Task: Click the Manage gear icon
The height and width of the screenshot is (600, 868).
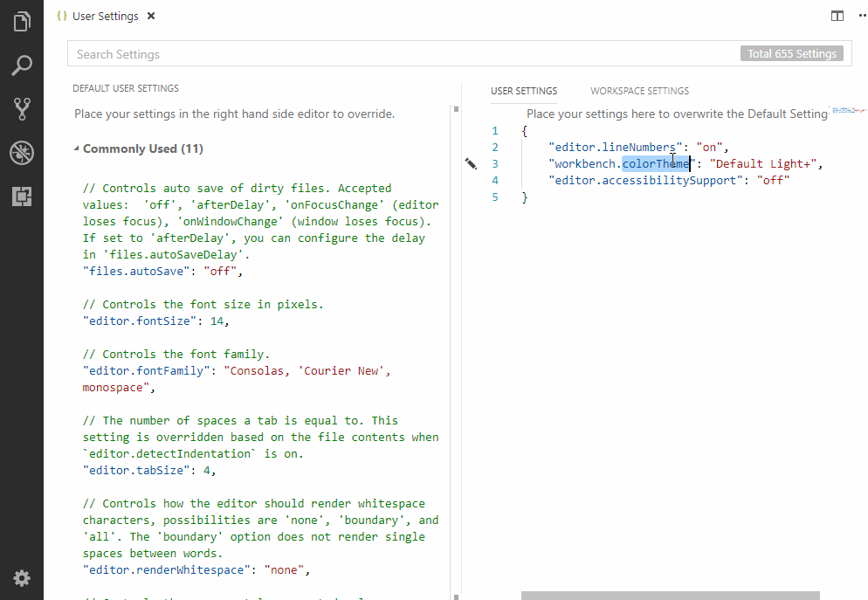Action: [22, 578]
